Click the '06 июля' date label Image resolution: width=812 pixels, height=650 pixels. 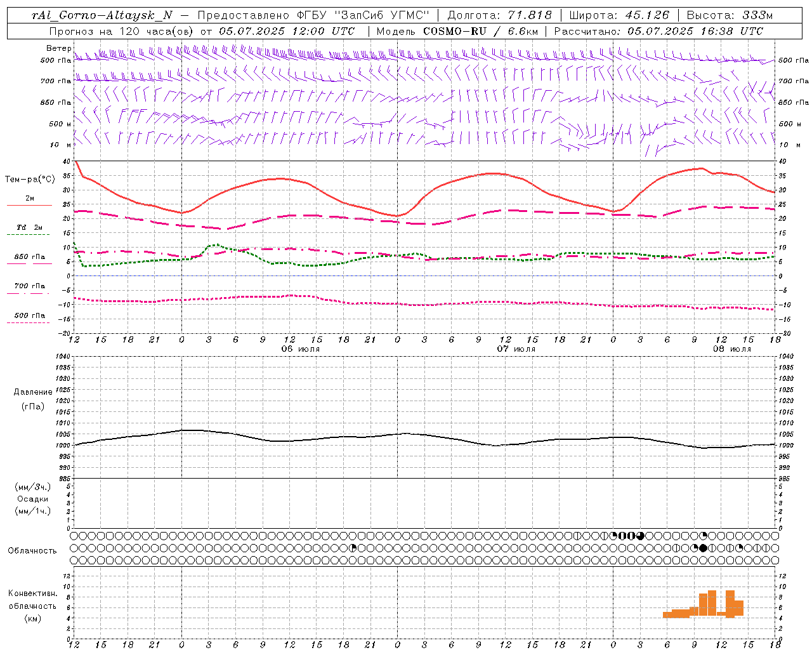pyautogui.click(x=301, y=349)
